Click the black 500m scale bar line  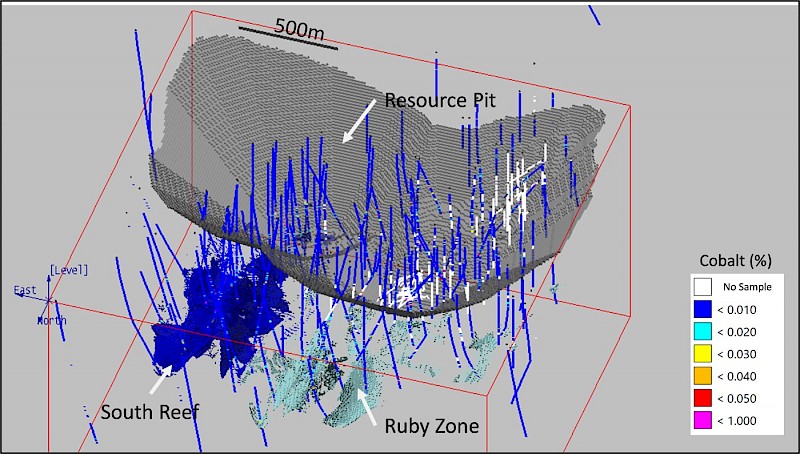pyautogui.click(x=288, y=39)
